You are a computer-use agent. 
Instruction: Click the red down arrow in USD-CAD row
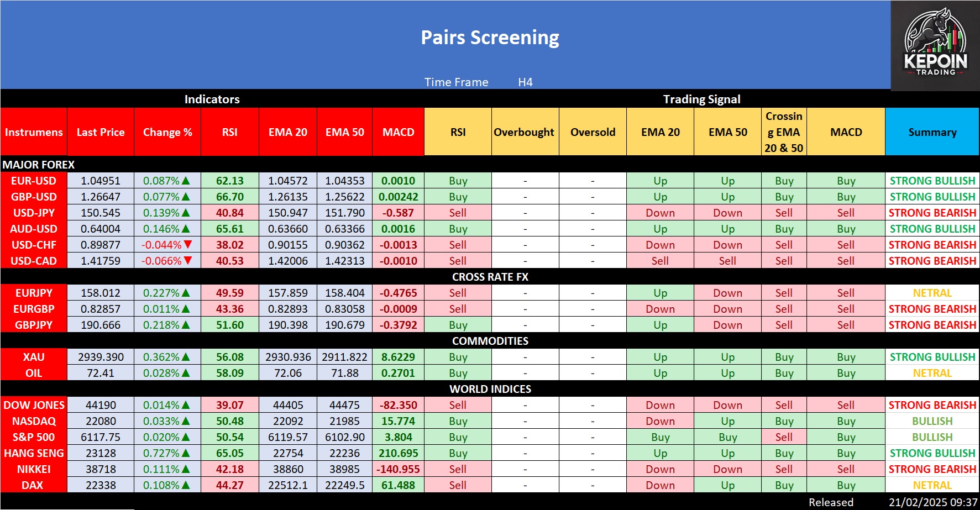point(188,261)
